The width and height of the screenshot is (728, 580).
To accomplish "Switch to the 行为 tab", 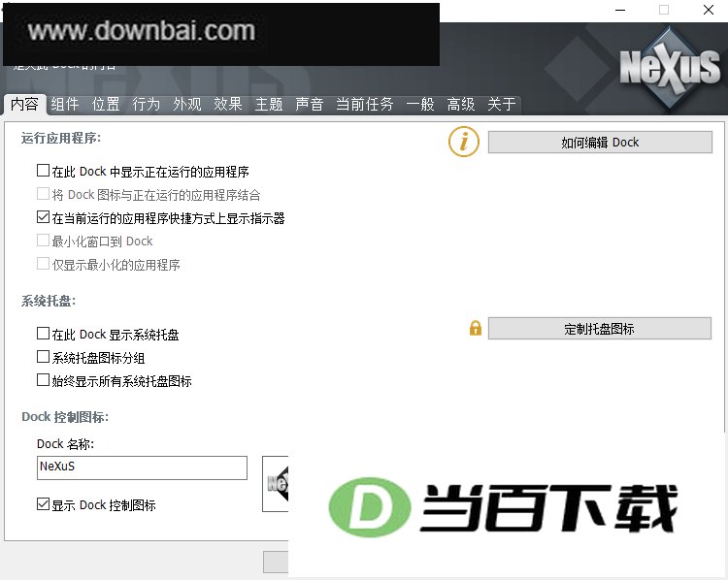I will pos(147,104).
